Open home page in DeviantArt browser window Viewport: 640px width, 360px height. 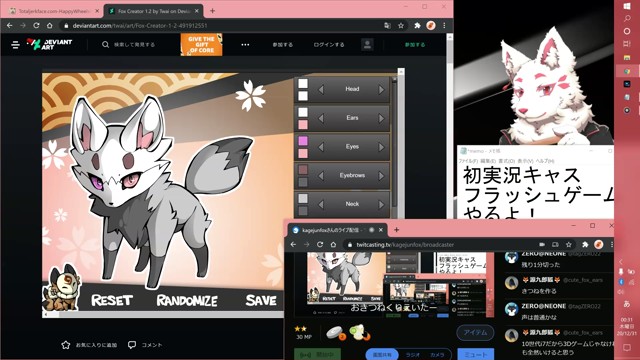pyautogui.click(x=50, y=25)
